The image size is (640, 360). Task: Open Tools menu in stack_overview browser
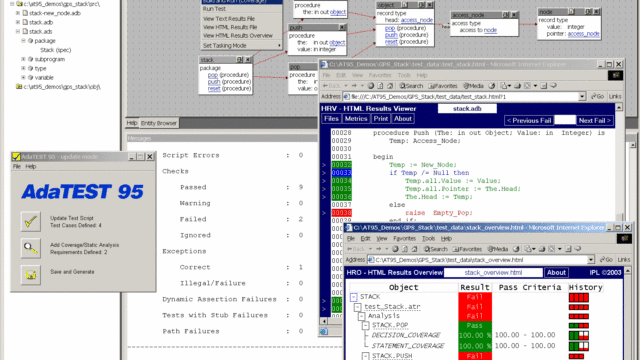pos(428,238)
